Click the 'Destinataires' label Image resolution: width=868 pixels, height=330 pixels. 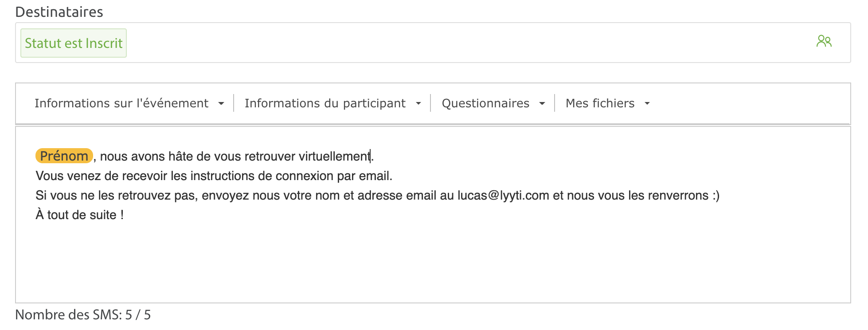[x=59, y=12]
